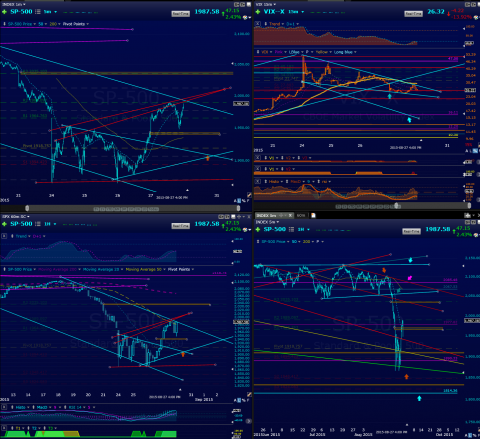Open list icon in INDEX 5m tabbed chart
The width and height of the screenshot is (480, 439).
click(292, 229)
